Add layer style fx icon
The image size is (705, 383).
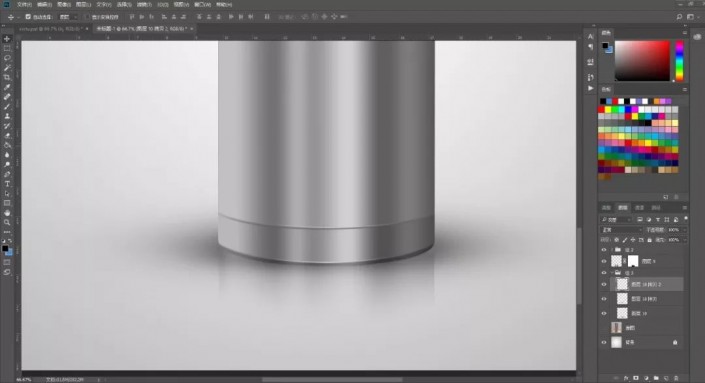coord(626,379)
